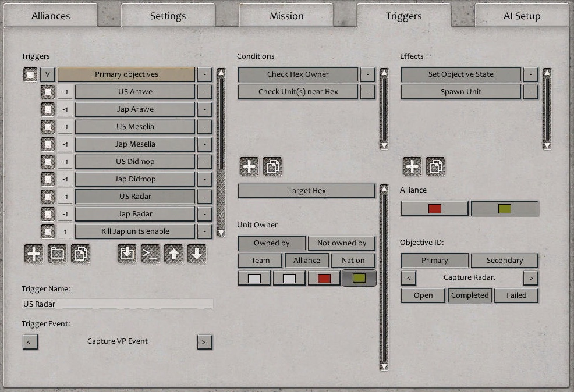
Task: Duplicate the selected trigger using the copy icon
Action: 80,254
